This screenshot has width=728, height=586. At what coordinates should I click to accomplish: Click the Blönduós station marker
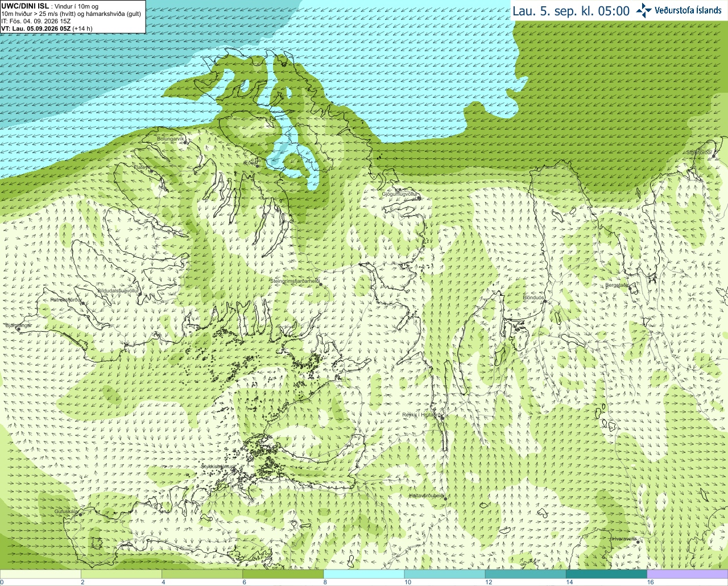(544, 301)
